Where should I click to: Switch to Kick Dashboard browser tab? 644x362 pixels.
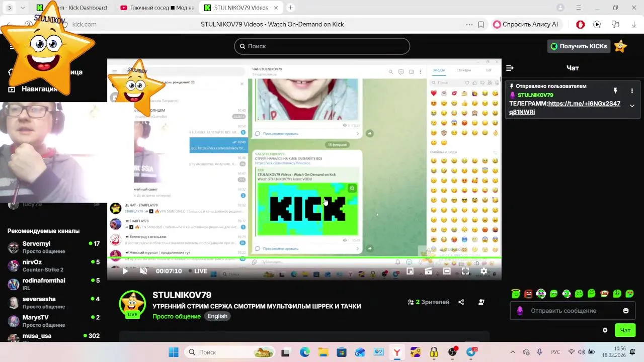[72, 8]
